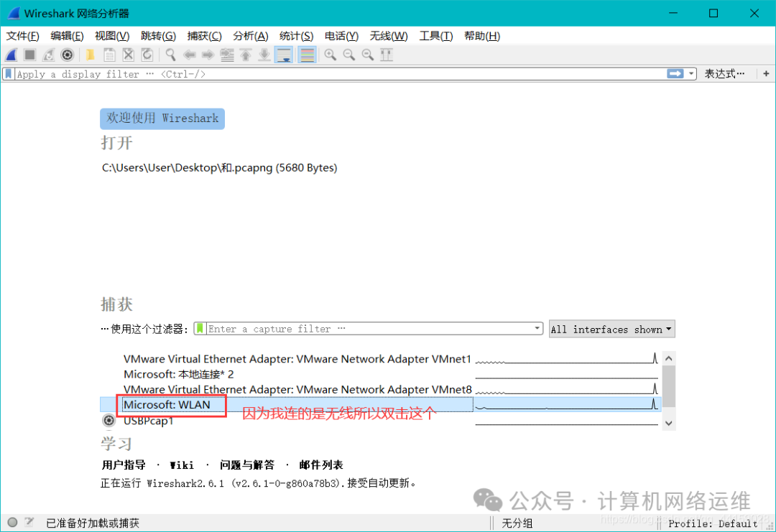Click the zoom in toolbar icon

click(330, 55)
